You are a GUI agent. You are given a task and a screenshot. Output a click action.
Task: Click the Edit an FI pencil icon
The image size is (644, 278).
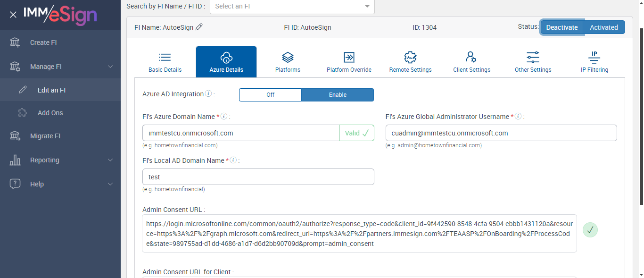tap(23, 90)
